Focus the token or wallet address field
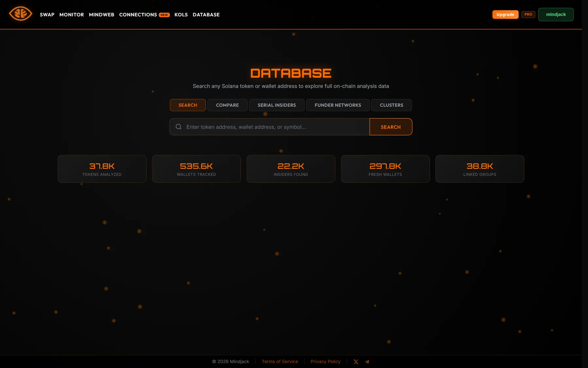The image size is (588, 368). [269, 127]
